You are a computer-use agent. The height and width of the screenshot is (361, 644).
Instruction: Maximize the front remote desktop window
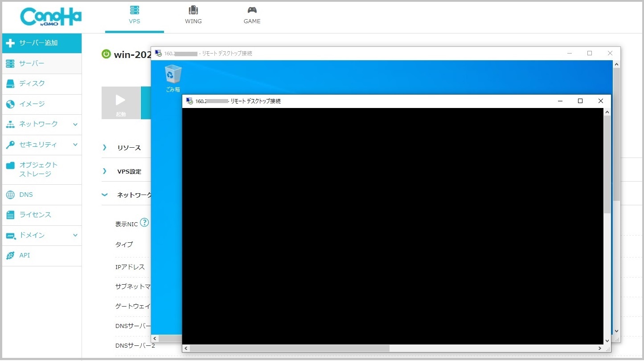(x=580, y=101)
